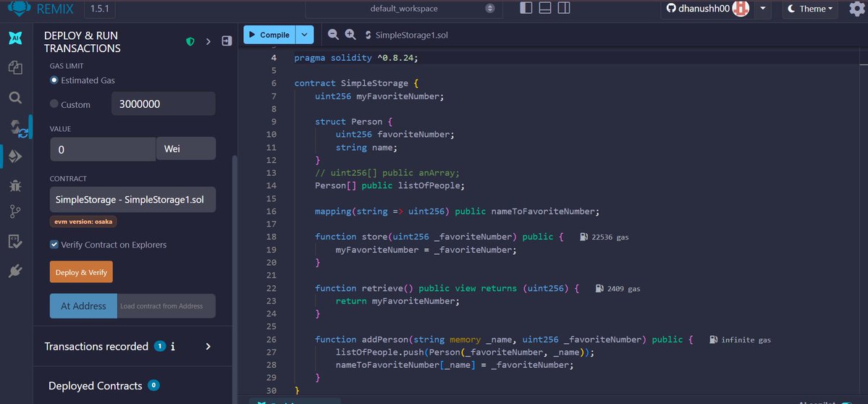The width and height of the screenshot is (868, 404).
Task: Click the 'infinite gas' estimate text
Action: pos(746,340)
